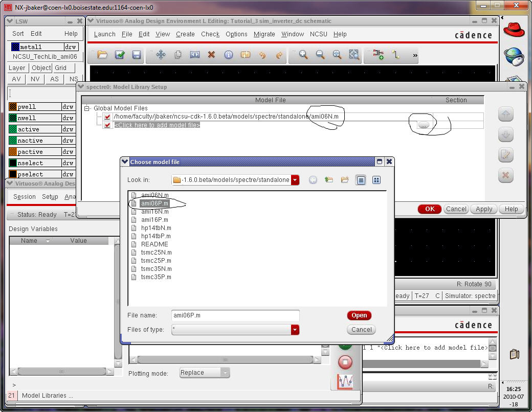The image size is (532, 412).
Task: Click the Stop simulation red icon
Action: pyautogui.click(x=345, y=362)
